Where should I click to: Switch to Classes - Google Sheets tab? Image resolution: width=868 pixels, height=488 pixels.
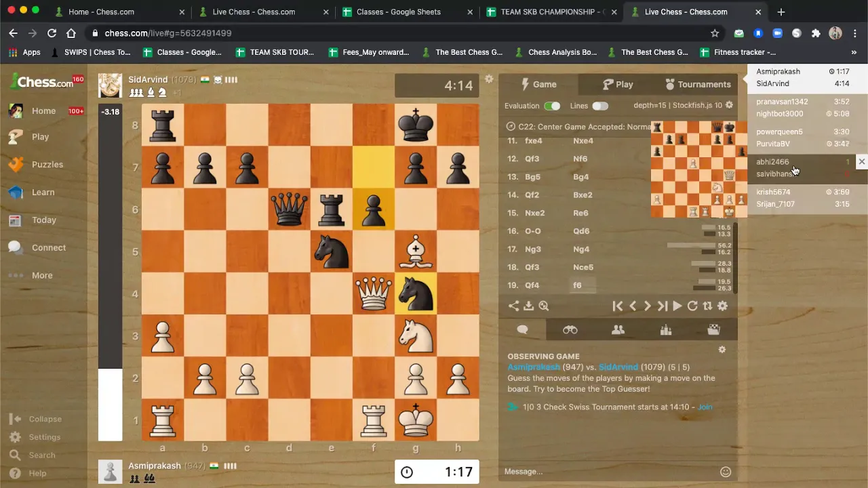click(x=399, y=12)
